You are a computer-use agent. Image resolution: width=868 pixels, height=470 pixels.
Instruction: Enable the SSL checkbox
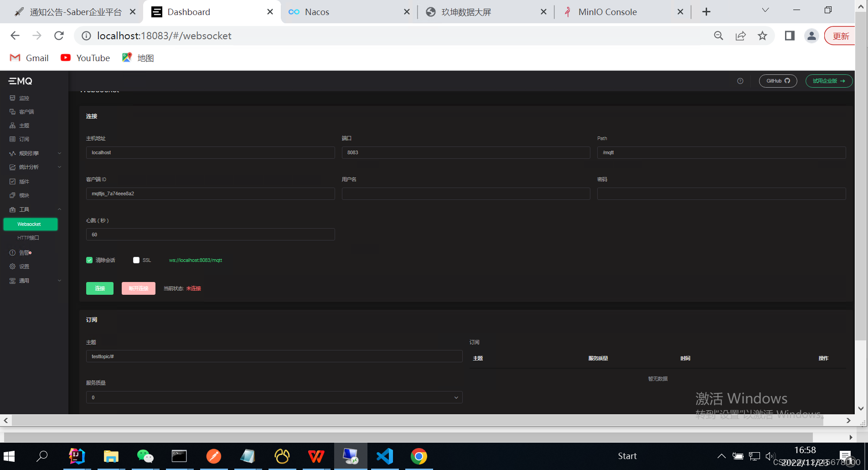136,260
